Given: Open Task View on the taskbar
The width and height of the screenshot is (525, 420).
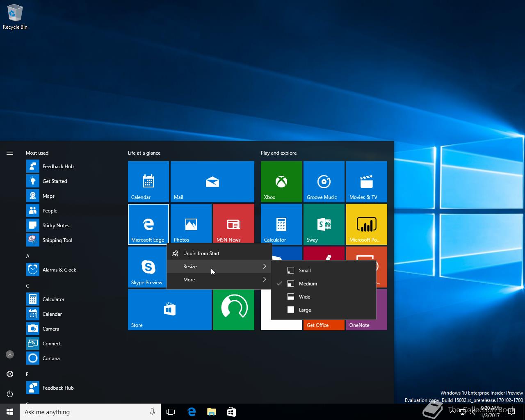Looking at the screenshot, I should click(x=171, y=412).
